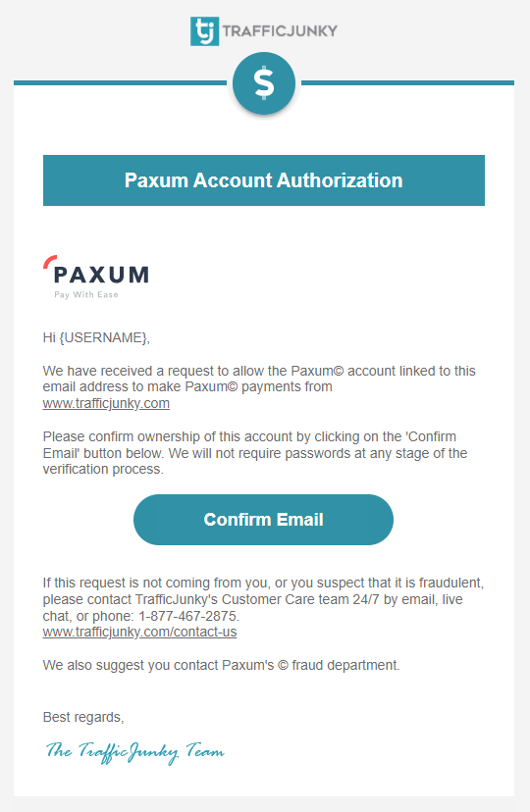The width and height of the screenshot is (530, 812).
Task: Click the red arc on Paxum logo
Action: tap(49, 261)
